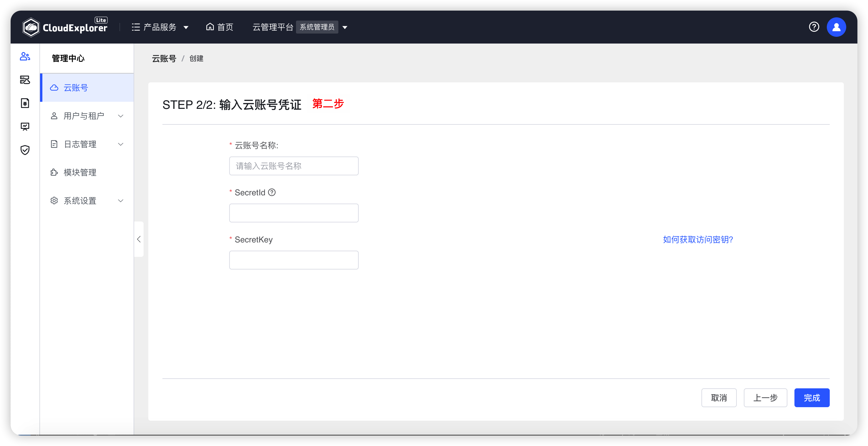Open the 如何获取访问密钥 link
Viewport: 868px width, 446px height.
coord(698,239)
